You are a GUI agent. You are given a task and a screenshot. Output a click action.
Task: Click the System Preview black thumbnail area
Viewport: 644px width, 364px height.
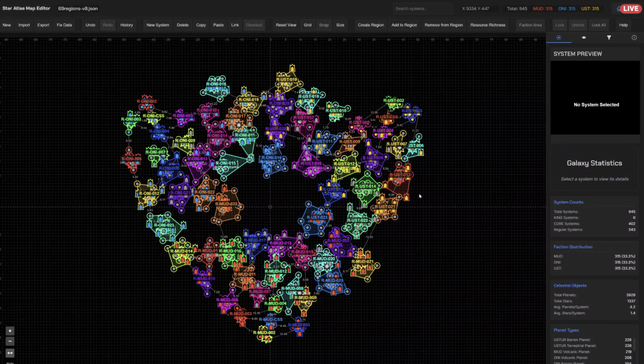595,97
